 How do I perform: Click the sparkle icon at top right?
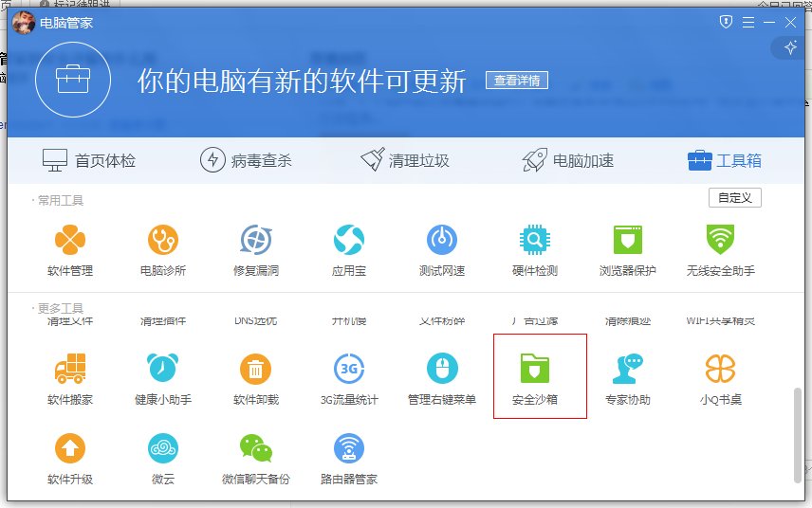(790, 47)
